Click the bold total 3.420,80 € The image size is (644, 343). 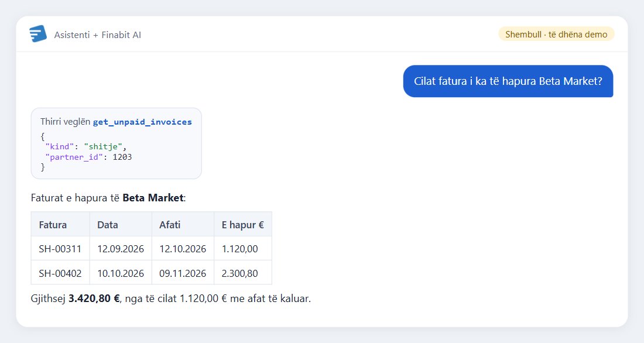[x=94, y=299]
